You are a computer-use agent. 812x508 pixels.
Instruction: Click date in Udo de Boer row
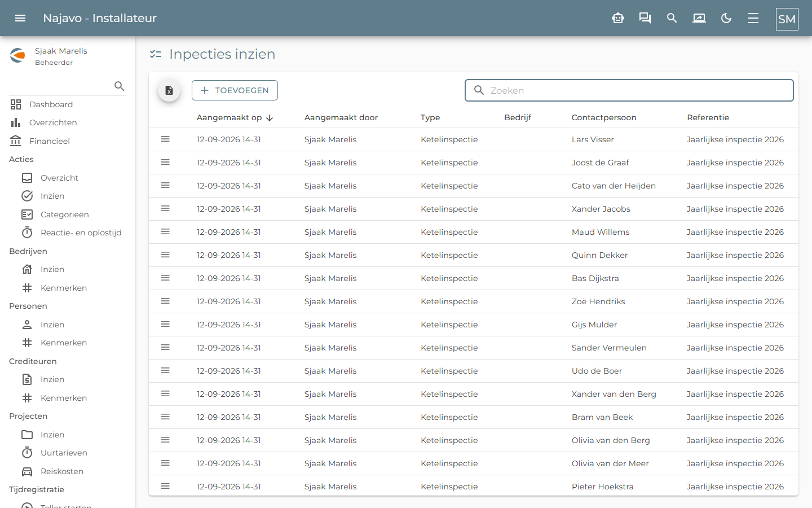(x=228, y=371)
